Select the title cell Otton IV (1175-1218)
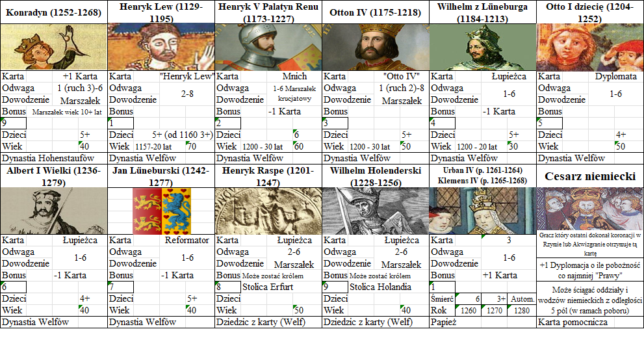The height and width of the screenshot is (342, 644). (x=376, y=12)
